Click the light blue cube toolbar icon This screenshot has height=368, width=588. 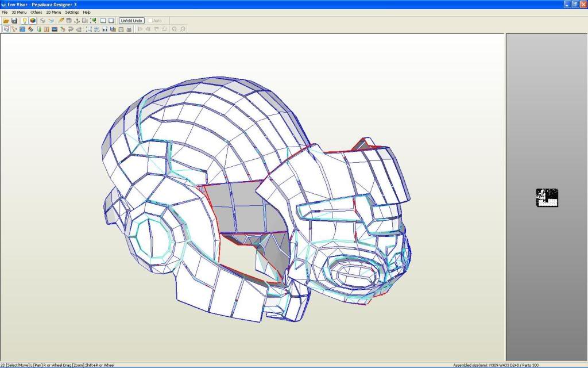point(51,21)
